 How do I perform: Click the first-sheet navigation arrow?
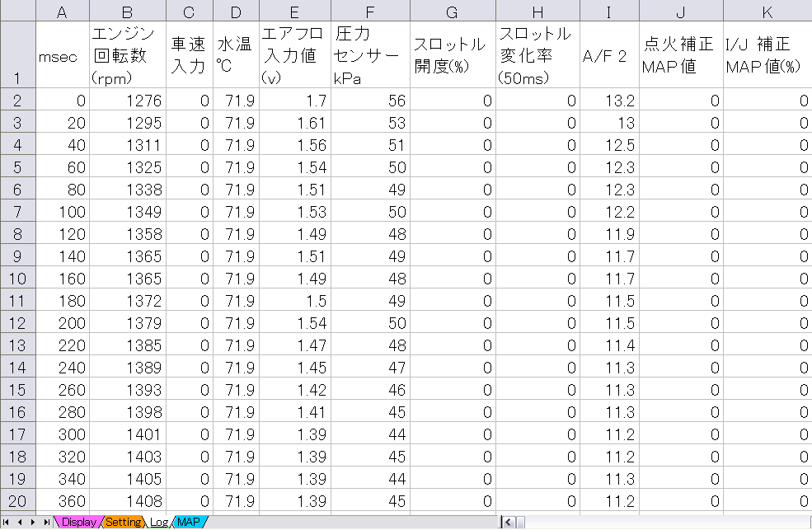point(7,522)
